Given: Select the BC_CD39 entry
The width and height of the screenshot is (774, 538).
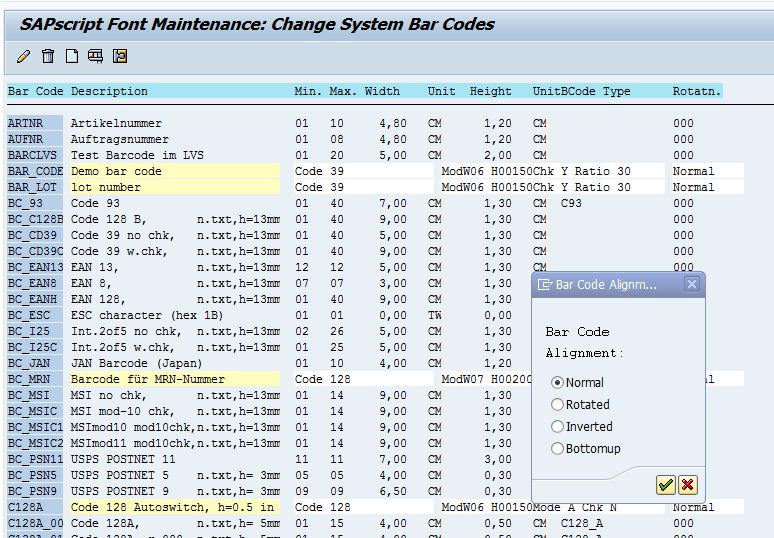Looking at the screenshot, I should (35, 235).
